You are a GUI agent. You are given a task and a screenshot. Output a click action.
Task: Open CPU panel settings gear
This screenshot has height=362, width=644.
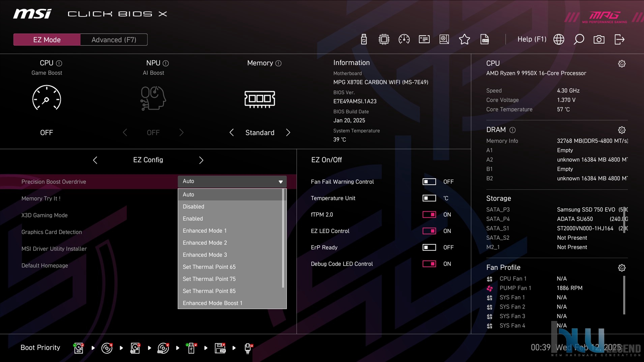tap(622, 64)
